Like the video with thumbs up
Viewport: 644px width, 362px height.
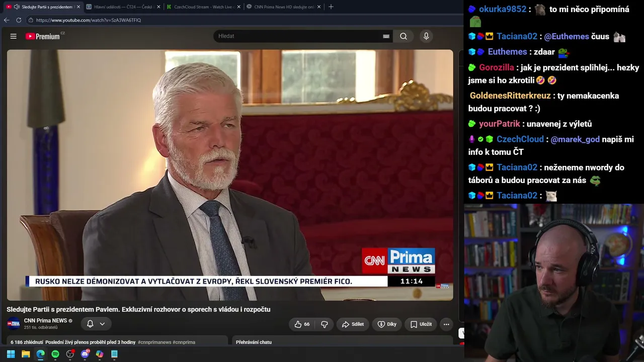(302, 324)
